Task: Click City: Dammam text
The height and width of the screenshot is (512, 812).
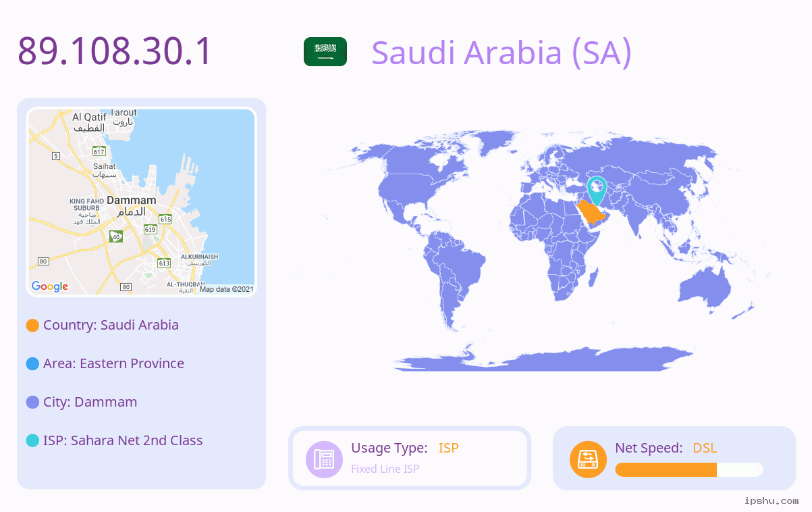Action: point(90,402)
